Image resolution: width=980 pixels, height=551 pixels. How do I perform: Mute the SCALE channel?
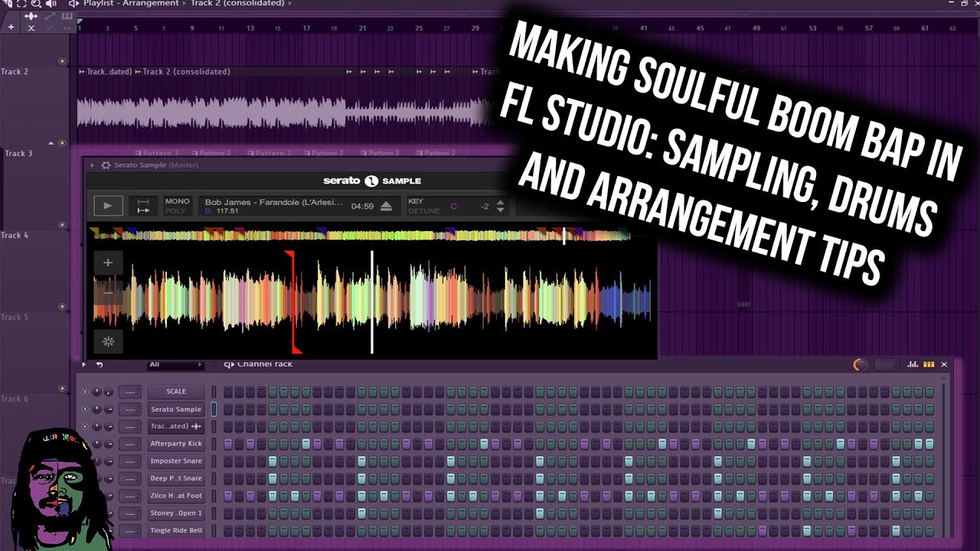coord(85,392)
